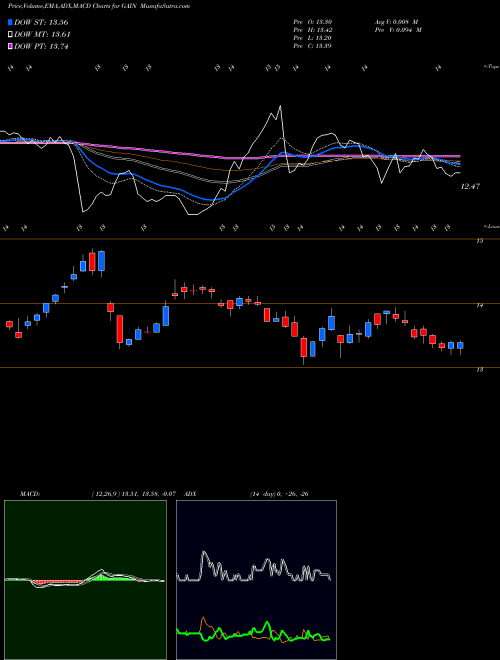Click the 'Pre H: 13.42' value

pyautogui.click(x=312, y=30)
